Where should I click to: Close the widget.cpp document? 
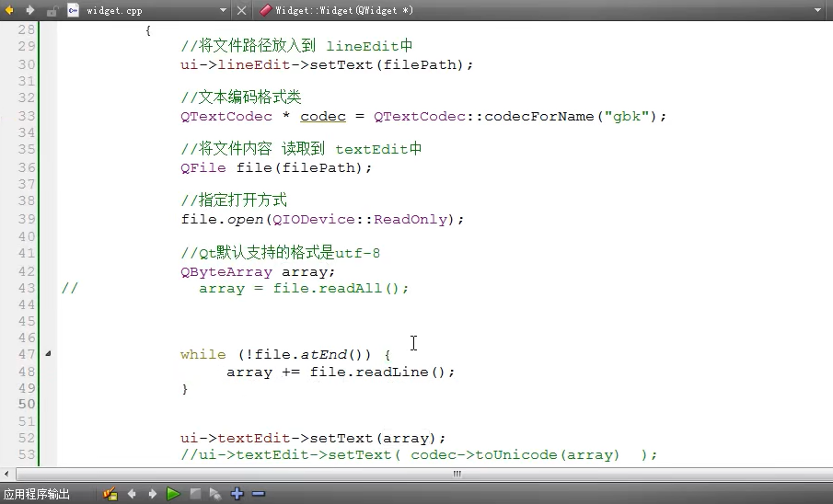(242, 10)
